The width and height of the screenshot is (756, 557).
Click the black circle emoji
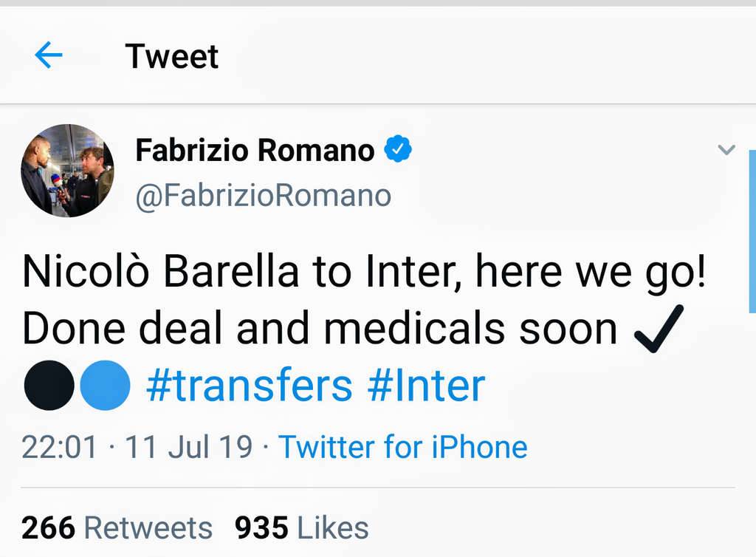49,386
